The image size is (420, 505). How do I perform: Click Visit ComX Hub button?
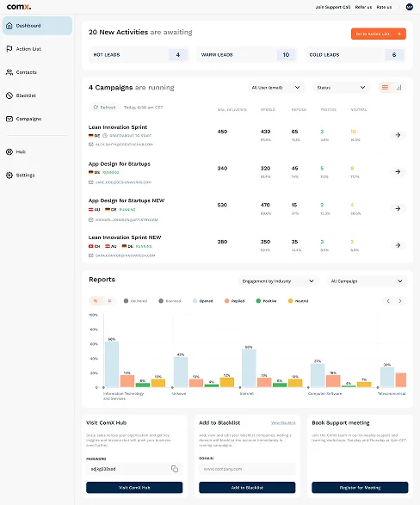click(134, 488)
